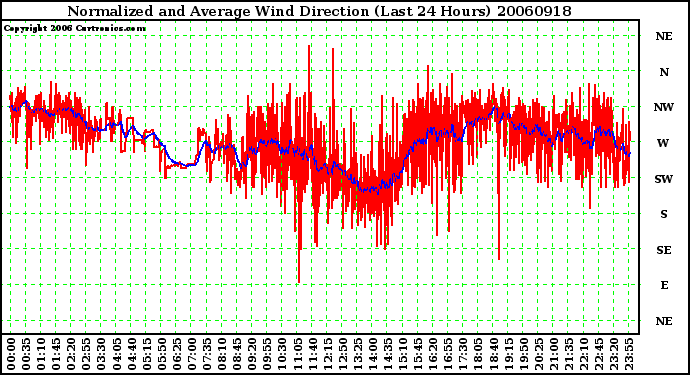Click the 07:35 time axis label
Screen dimensions: 690x375
coord(206,354)
